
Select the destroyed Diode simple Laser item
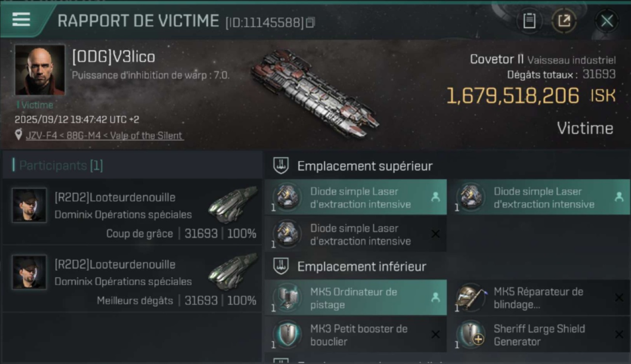pyautogui.click(x=355, y=234)
